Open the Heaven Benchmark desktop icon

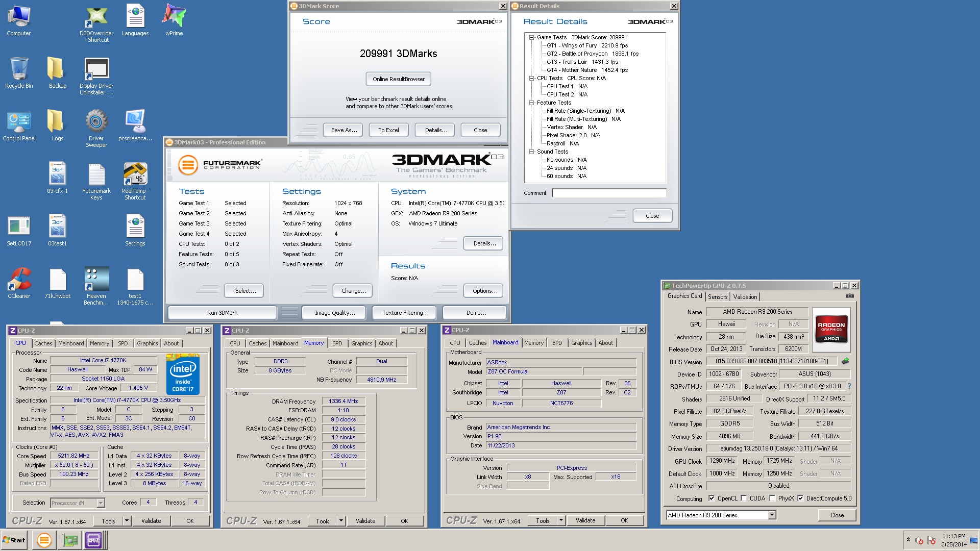(96, 286)
